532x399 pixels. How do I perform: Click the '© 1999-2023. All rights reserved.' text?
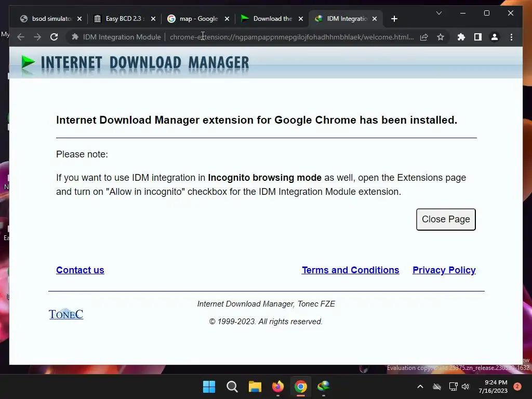[x=265, y=322]
